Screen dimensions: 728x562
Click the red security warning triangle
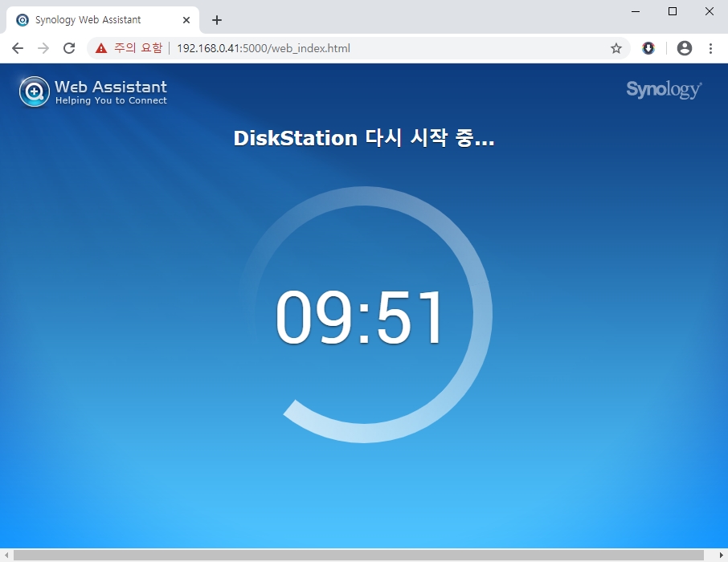pos(100,48)
